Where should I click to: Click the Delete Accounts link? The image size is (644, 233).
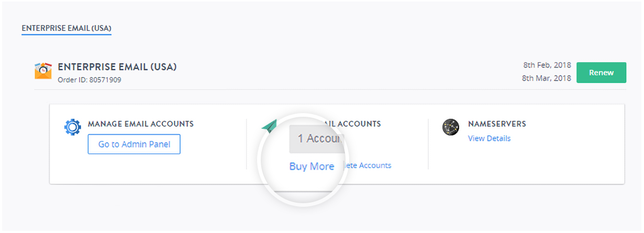click(x=368, y=165)
